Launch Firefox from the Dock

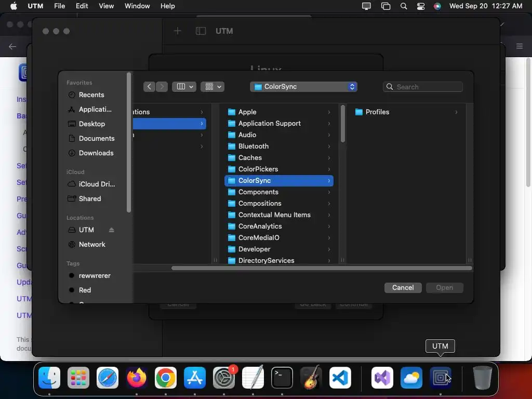pyautogui.click(x=137, y=378)
